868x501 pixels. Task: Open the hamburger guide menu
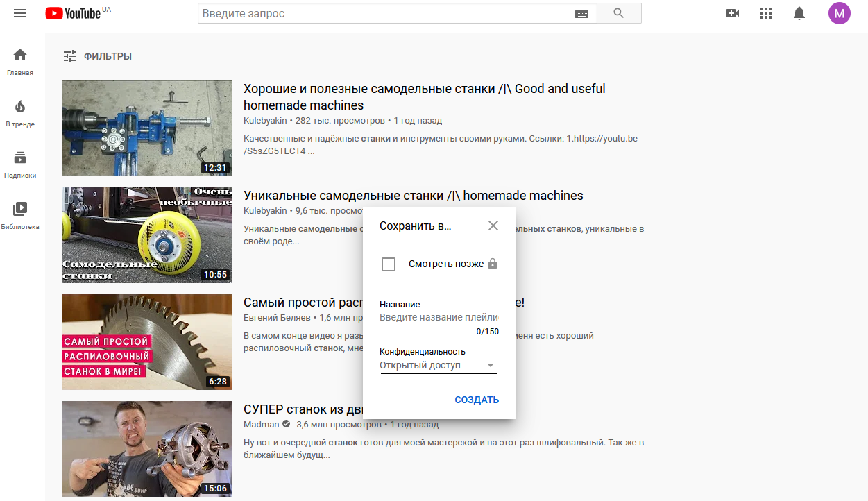[20, 13]
